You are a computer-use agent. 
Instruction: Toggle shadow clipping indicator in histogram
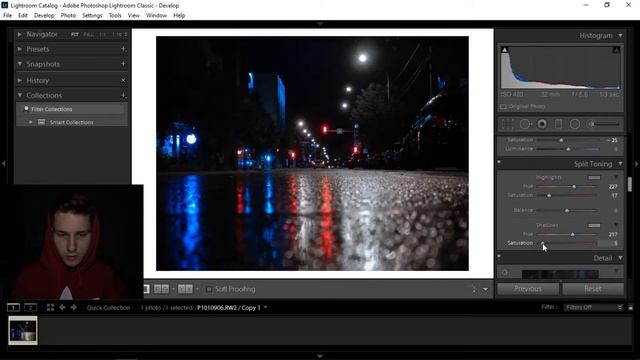504,50
